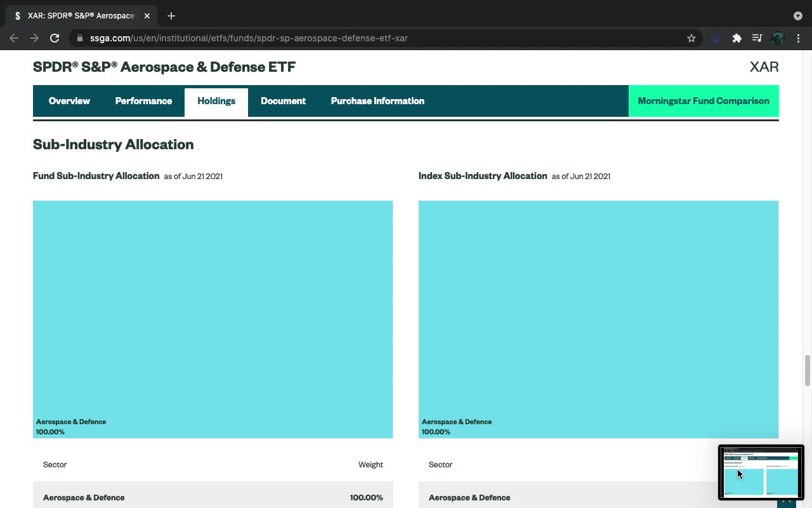Image resolution: width=812 pixels, height=508 pixels.
Task: Click the Index Sub-Industry Allocation title
Action: coord(483,176)
